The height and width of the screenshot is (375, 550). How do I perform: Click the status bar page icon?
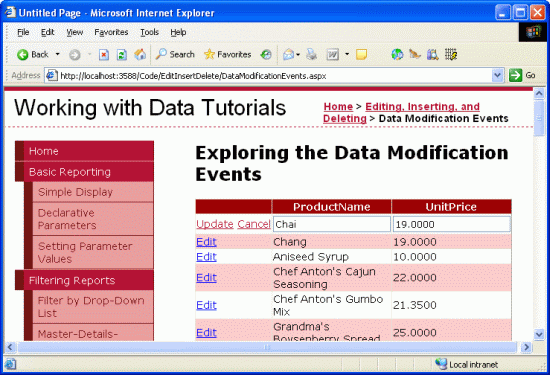(x=10, y=364)
